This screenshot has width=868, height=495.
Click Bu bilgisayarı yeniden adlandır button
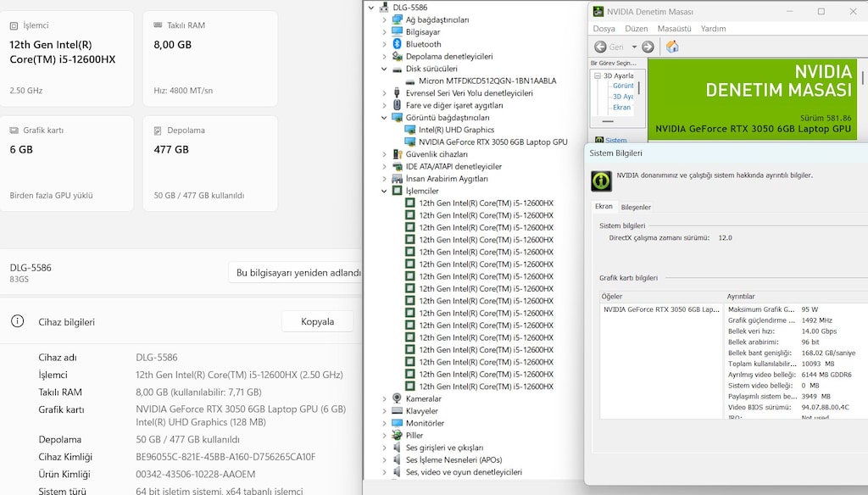(297, 272)
